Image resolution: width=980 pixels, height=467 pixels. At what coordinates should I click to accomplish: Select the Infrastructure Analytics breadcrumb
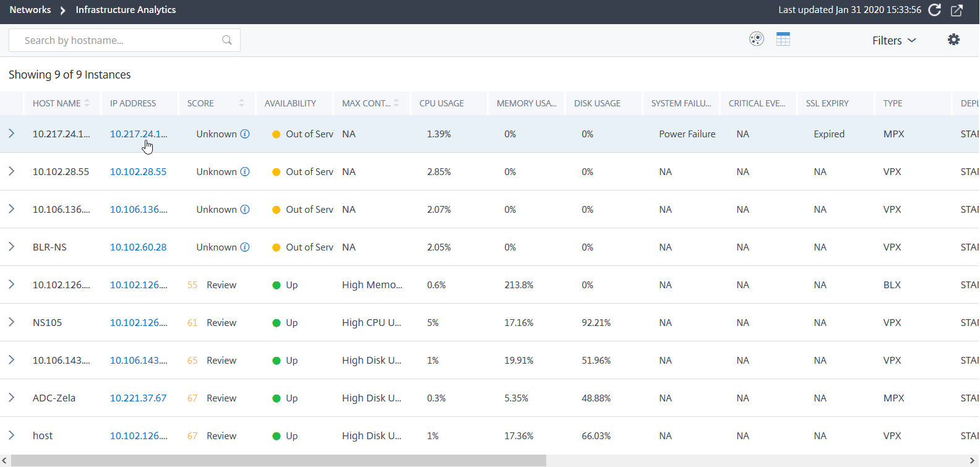(x=126, y=10)
